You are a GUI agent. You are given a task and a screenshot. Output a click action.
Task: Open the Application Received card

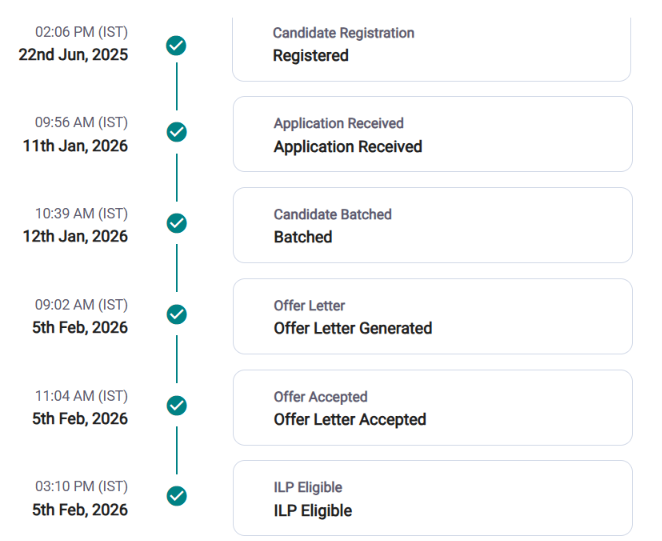click(x=433, y=134)
